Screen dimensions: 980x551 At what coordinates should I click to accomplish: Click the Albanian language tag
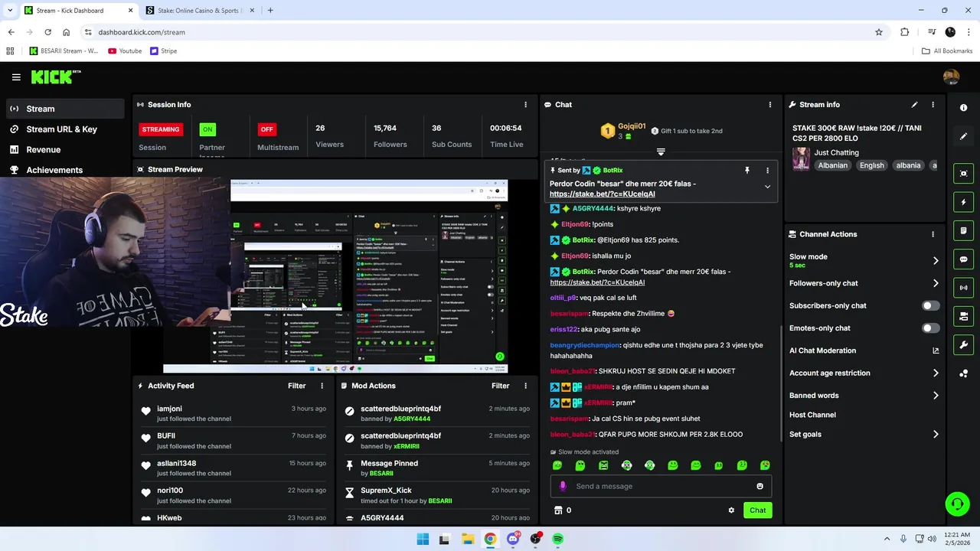coord(832,165)
